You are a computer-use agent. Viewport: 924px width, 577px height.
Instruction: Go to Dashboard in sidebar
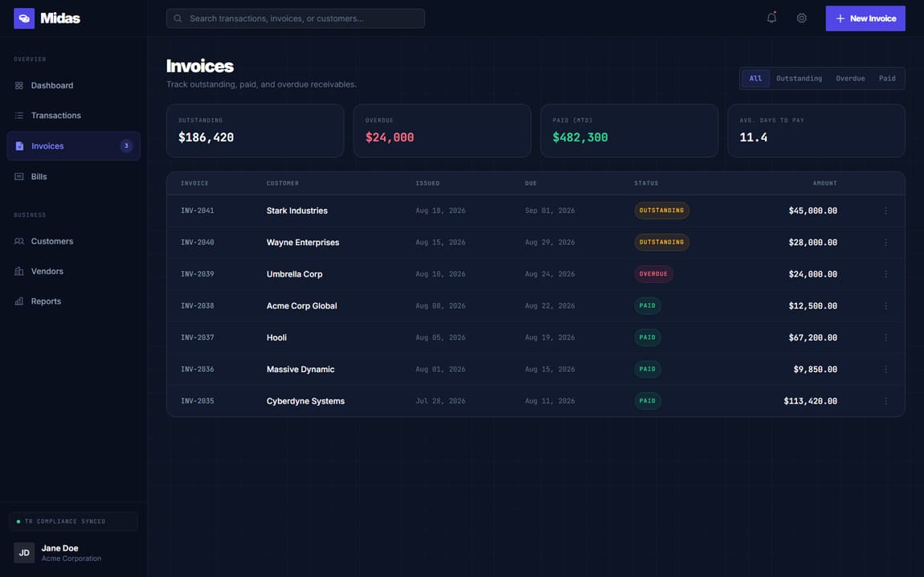coord(74,85)
